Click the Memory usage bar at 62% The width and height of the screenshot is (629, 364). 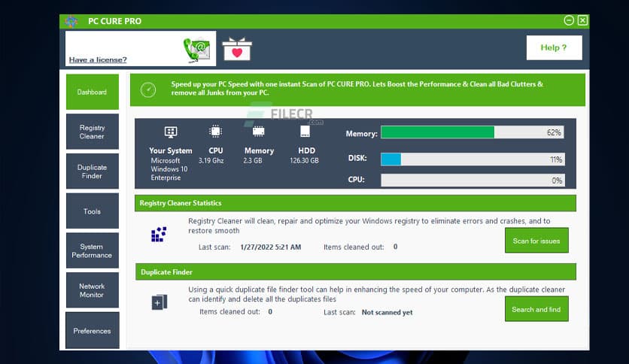pyautogui.click(x=473, y=132)
